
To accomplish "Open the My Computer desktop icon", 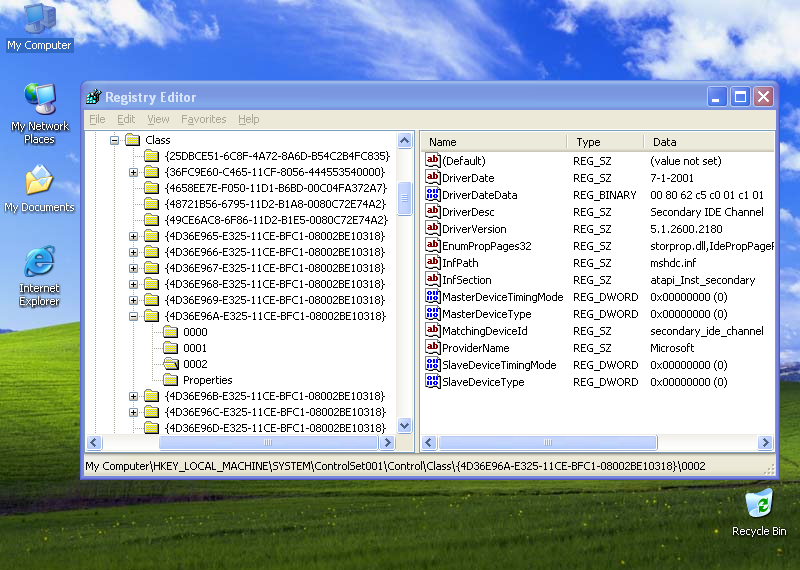I will (x=39, y=27).
